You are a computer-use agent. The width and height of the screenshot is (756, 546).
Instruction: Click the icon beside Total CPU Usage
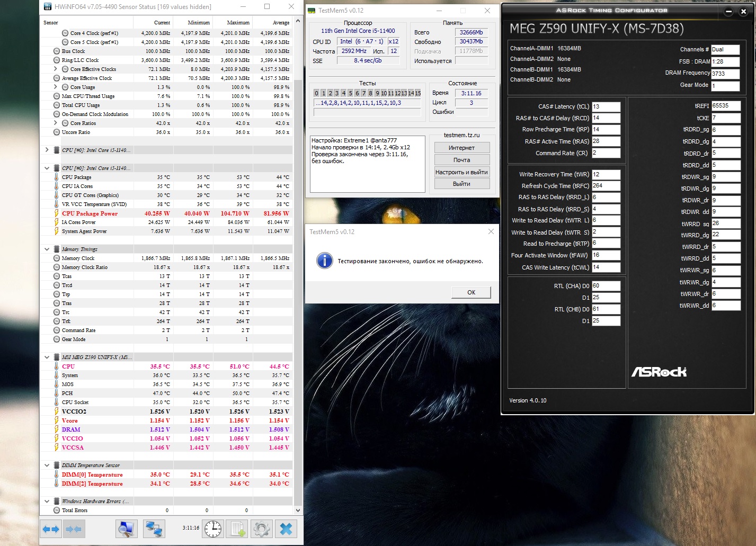pos(57,105)
